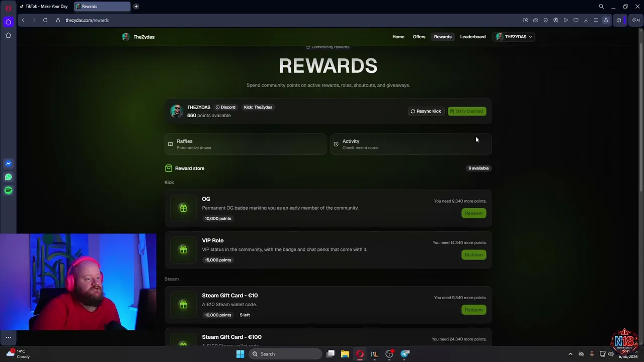644x362 pixels.
Task: Open the extensions cube icon
Action: [619, 20]
